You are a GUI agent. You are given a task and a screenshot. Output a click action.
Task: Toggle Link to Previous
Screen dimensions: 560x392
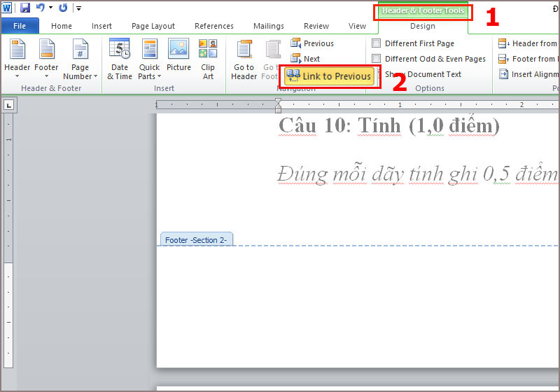click(x=329, y=76)
